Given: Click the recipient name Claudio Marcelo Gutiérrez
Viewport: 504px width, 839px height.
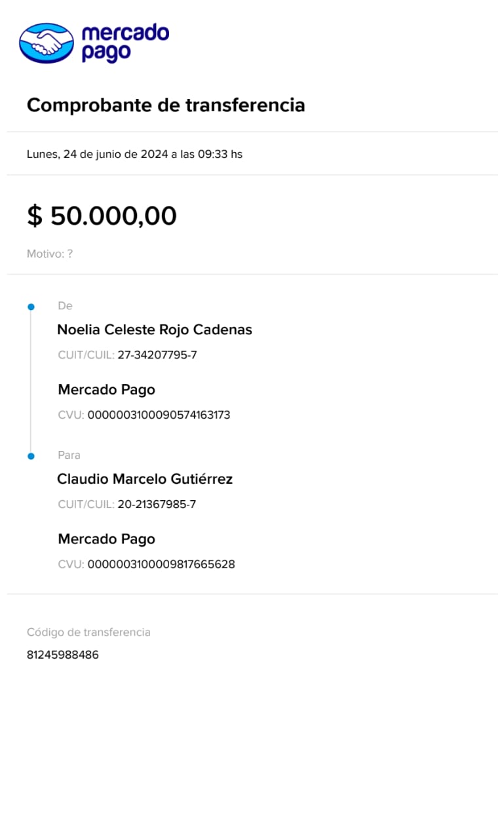Looking at the screenshot, I should click(x=145, y=479).
